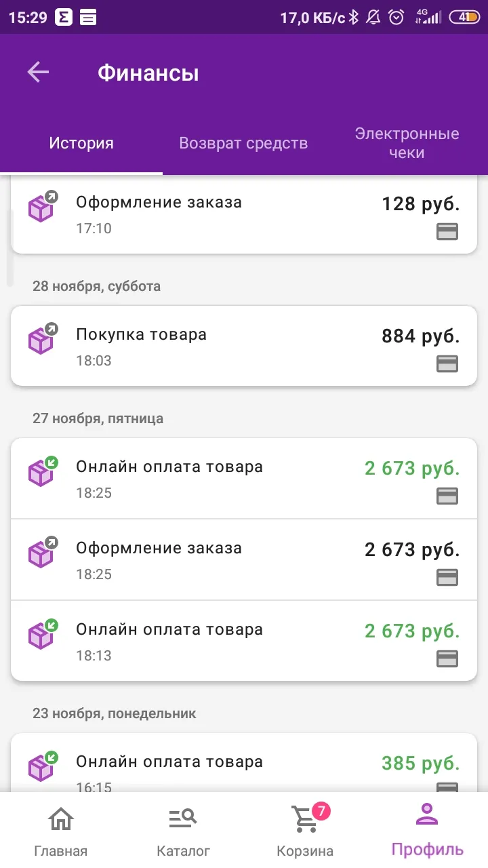This screenshot has width=488, height=868.
Task: Open Онлайн оплата товара 385 руб. entry
Action: [x=244, y=763]
